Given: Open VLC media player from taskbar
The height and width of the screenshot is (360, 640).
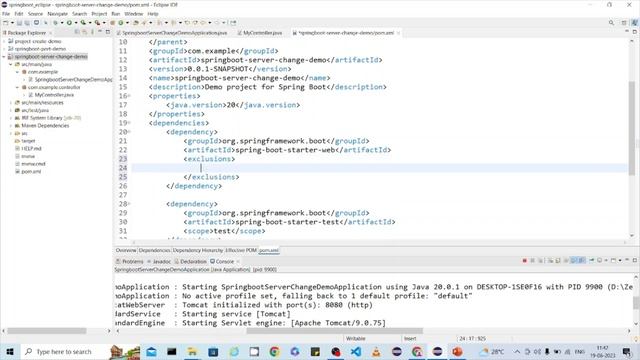Looking at the screenshot, I should coord(376,351).
